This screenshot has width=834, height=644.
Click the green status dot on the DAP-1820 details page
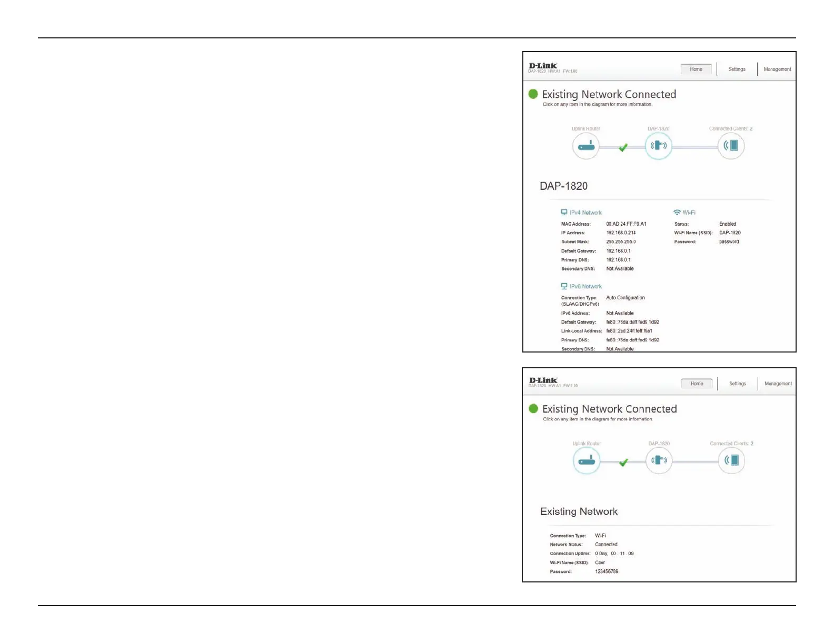533,94
